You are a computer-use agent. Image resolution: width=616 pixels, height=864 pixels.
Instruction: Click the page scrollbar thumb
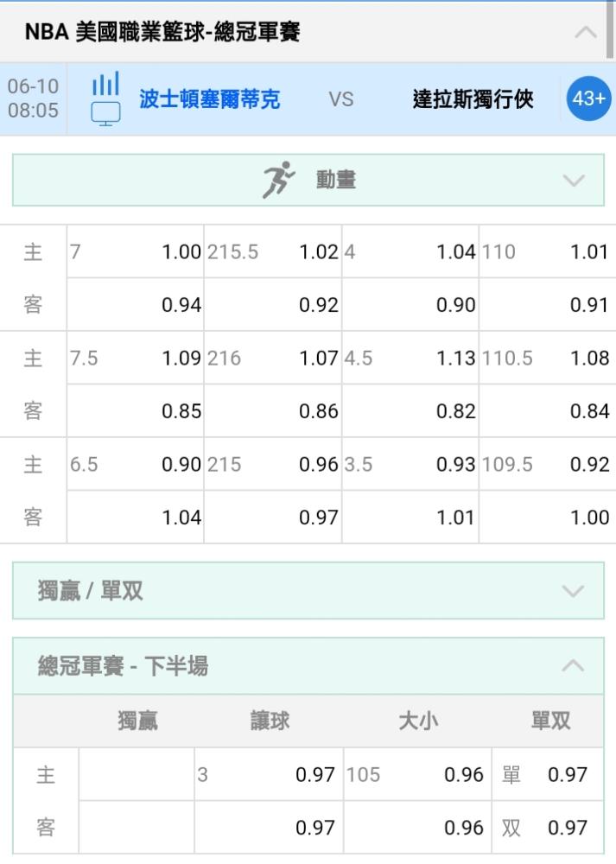pyautogui.click(x=610, y=29)
